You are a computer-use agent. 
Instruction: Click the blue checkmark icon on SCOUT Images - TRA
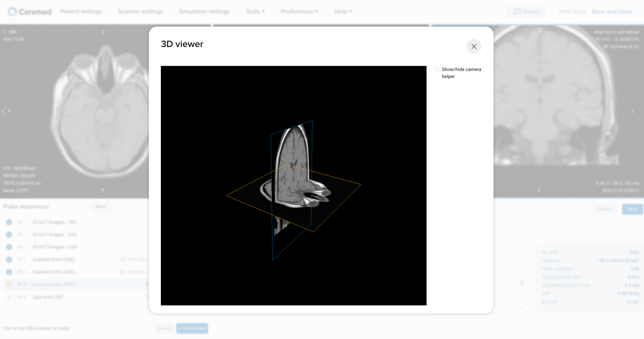coord(9,222)
